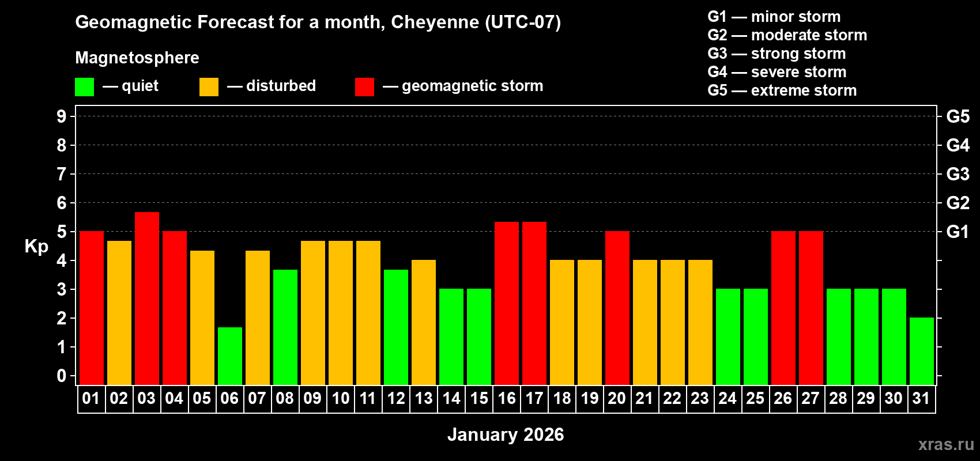Screen dimensions: 980x461
Task: Click the 'January 2026' month label
Action: click(506, 434)
